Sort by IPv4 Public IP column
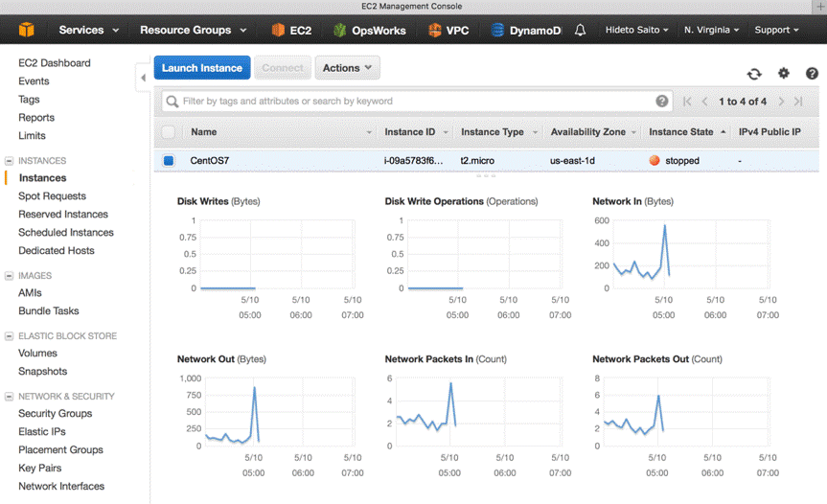The width and height of the screenshot is (827, 504). point(770,132)
